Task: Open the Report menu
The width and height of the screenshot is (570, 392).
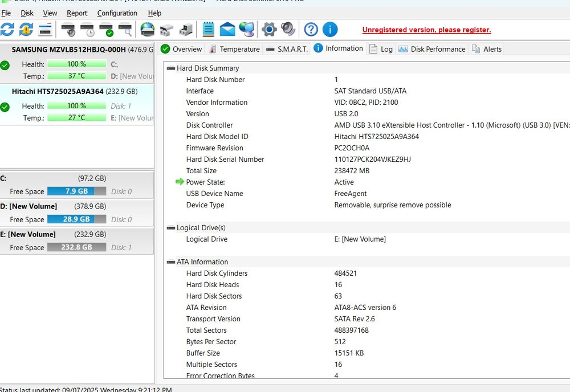Action: click(77, 13)
